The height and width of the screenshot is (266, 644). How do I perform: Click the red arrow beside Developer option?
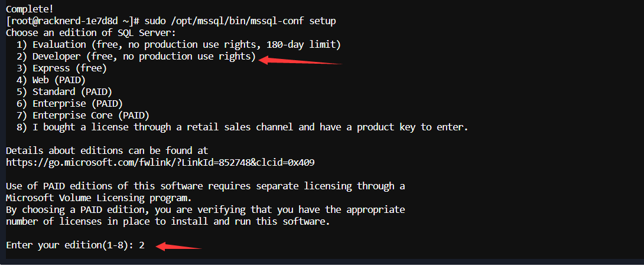pyautogui.click(x=300, y=60)
